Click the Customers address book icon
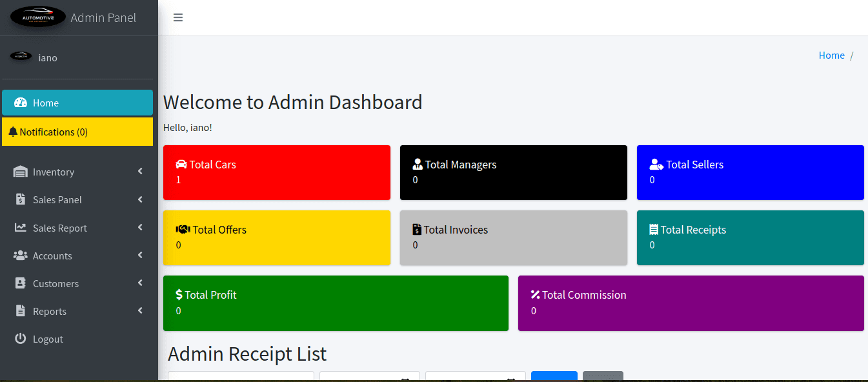Viewport: 868px width, 382px height. [x=21, y=283]
